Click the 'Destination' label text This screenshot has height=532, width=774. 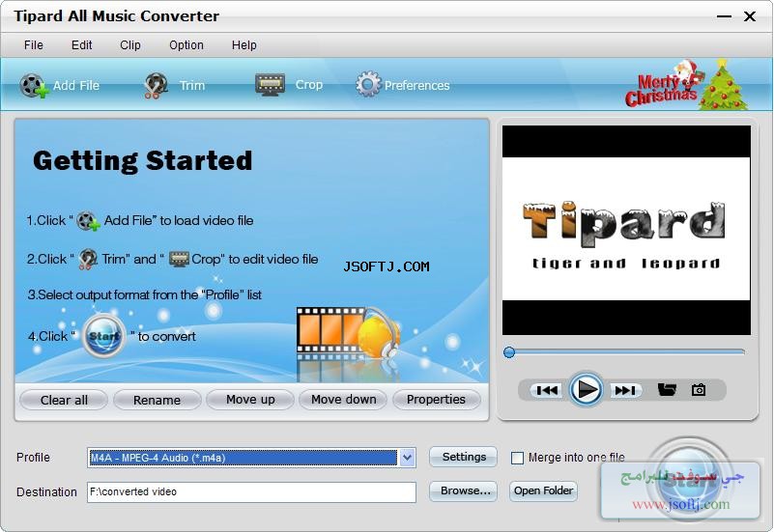click(47, 492)
